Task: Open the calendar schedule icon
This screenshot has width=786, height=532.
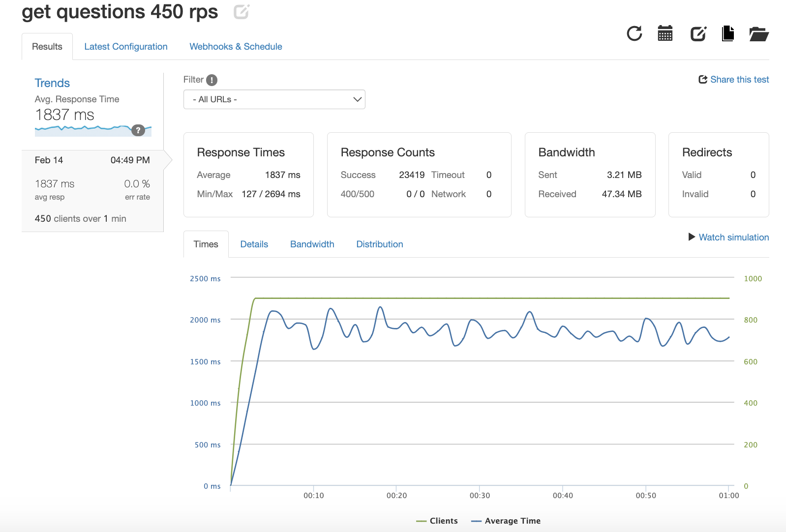Action: [665, 33]
